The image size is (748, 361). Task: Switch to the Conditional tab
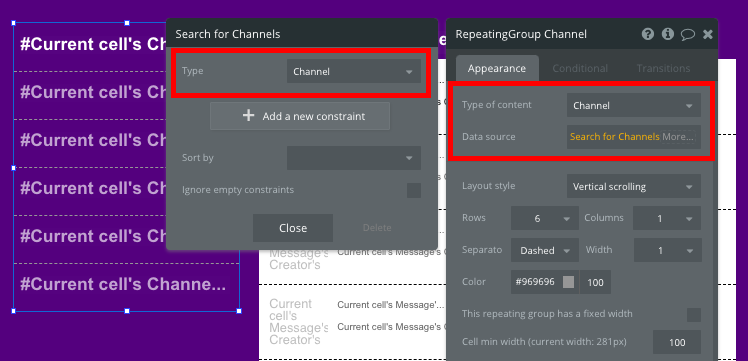point(580,69)
